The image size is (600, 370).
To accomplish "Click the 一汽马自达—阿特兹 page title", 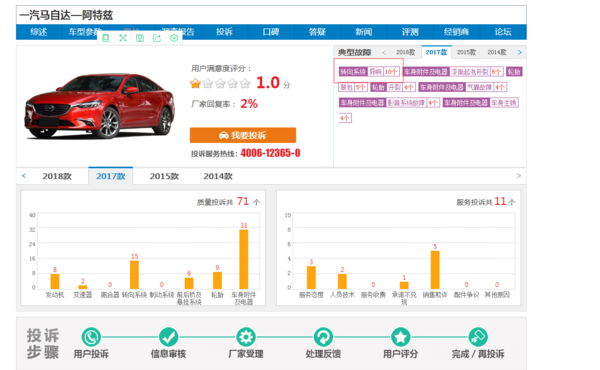I will click(x=66, y=15).
